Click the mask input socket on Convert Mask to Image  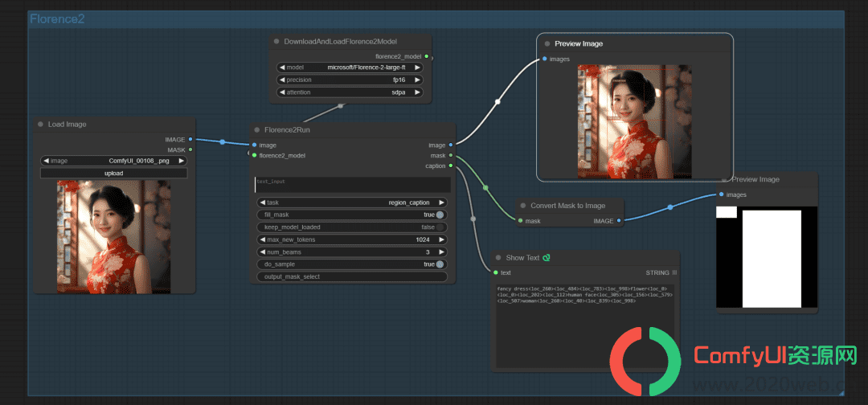pyautogui.click(x=520, y=221)
